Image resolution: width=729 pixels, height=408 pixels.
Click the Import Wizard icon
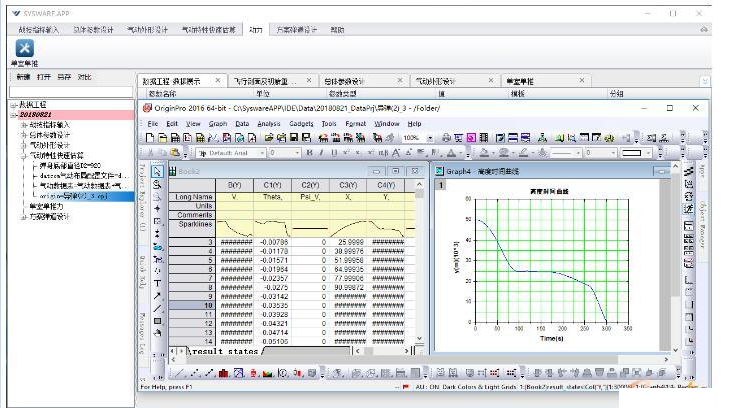coord(323,138)
